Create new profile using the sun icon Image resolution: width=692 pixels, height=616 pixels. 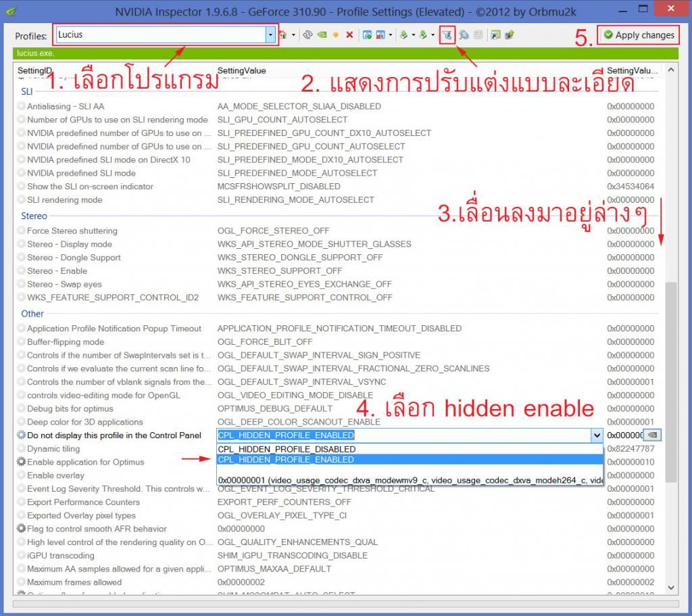(336, 35)
